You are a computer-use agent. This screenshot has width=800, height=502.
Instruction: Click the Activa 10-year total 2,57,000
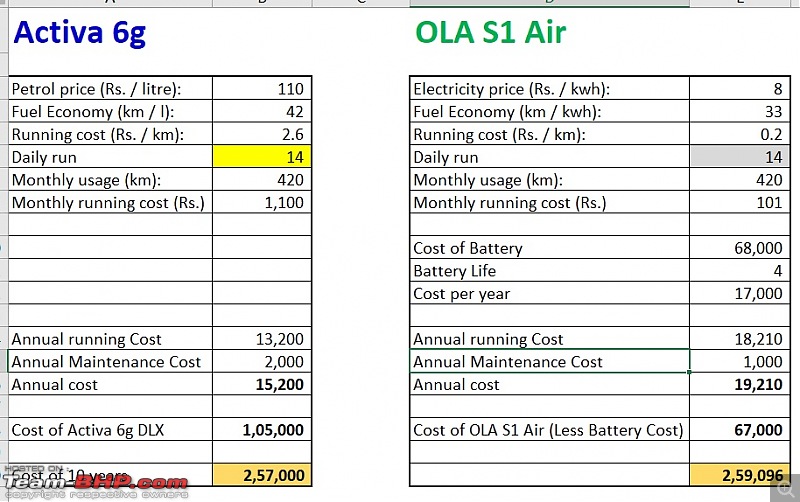pos(262,475)
